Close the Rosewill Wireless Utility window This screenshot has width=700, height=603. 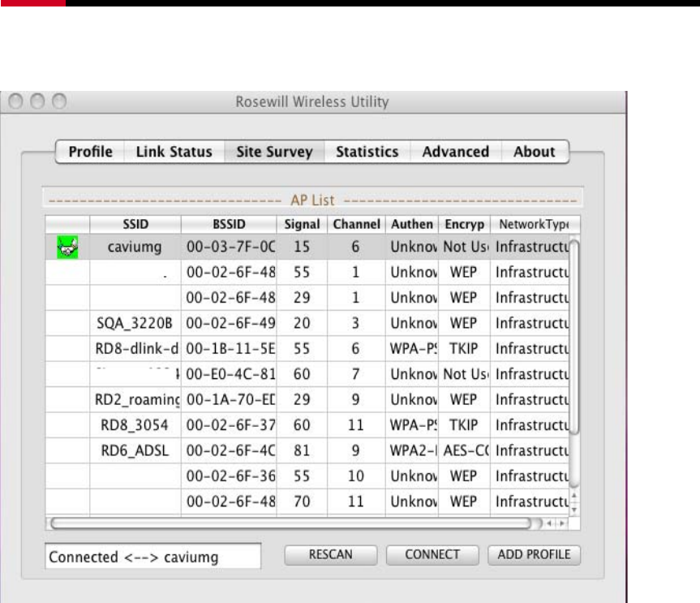tap(15, 101)
